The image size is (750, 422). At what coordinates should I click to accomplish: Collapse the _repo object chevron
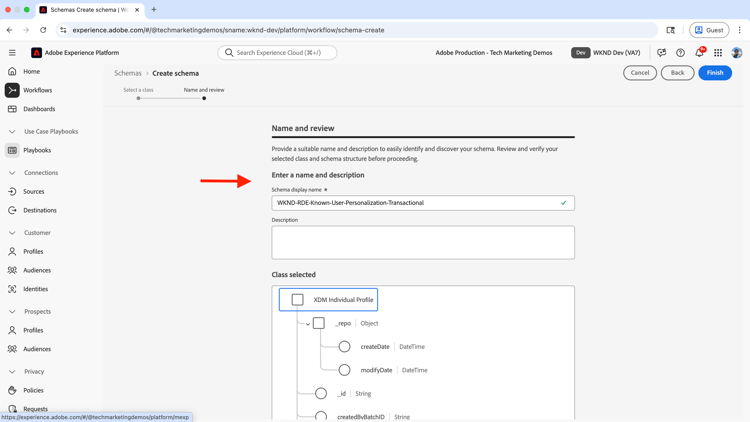click(x=308, y=324)
